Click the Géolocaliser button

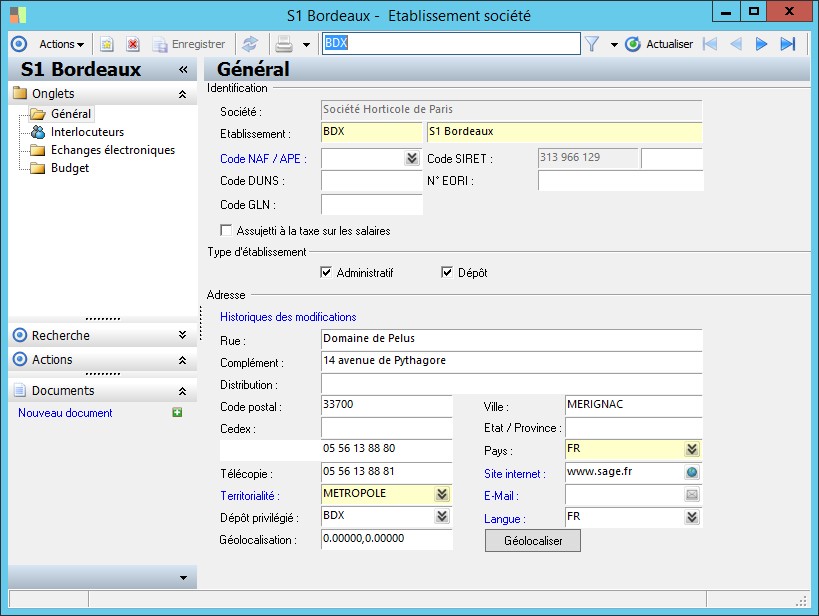[532, 540]
